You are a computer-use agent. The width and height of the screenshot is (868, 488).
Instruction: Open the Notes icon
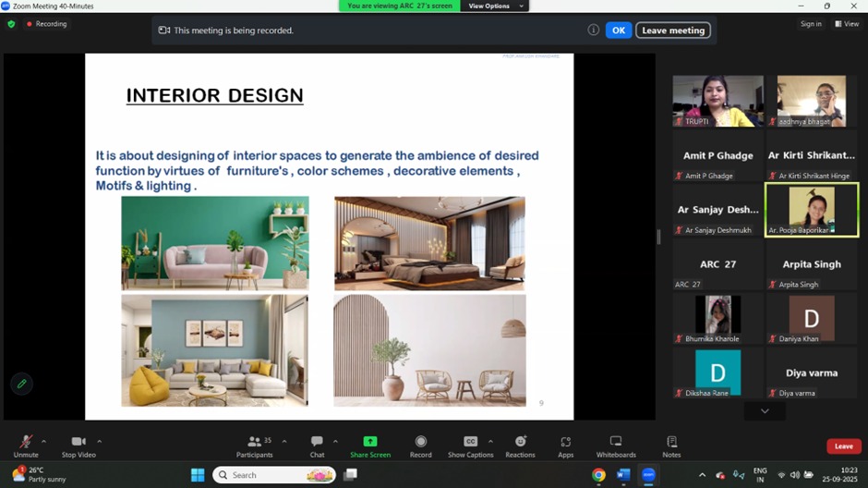click(x=671, y=442)
